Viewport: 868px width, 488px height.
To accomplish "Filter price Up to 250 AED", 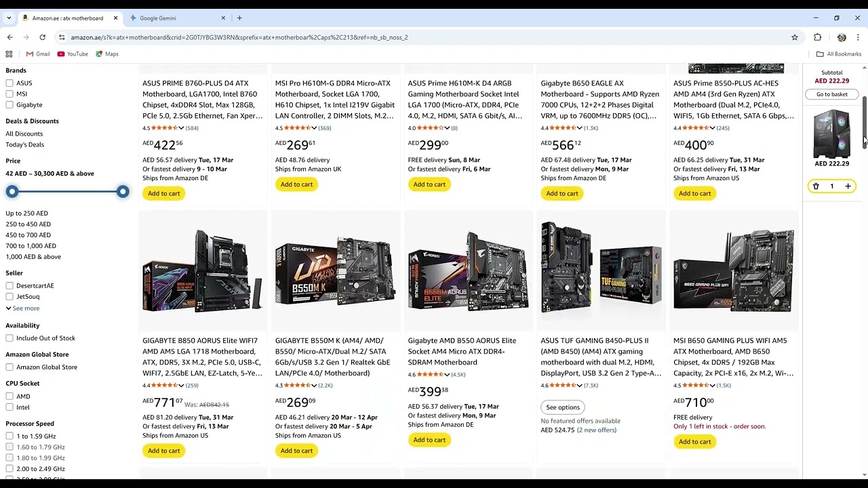I will pos(27,213).
